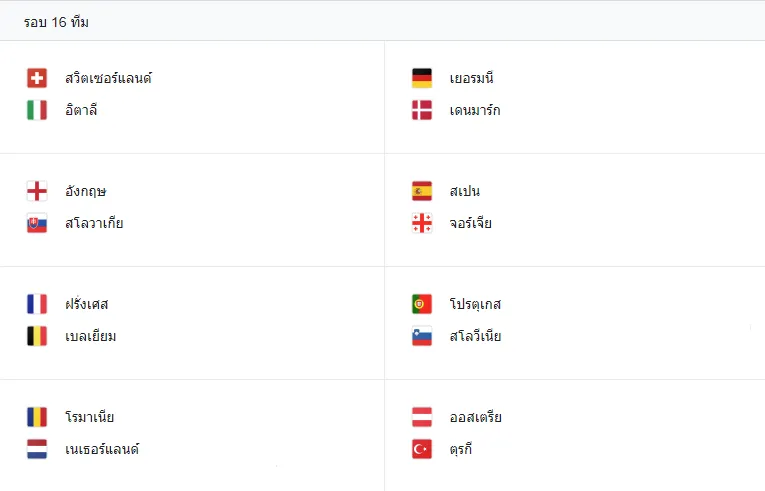The width and height of the screenshot is (765, 491).
Task: Select team name ออสเตรีย
Action: click(476, 417)
